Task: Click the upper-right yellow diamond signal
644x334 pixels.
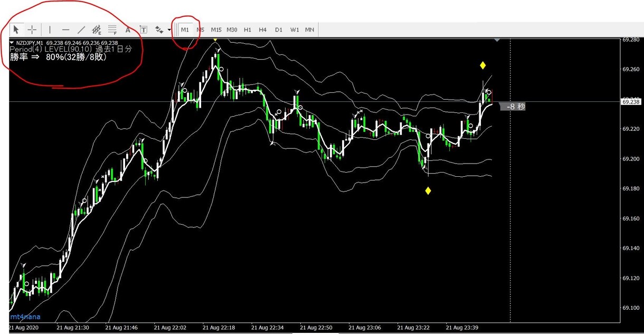Action: tap(482, 65)
